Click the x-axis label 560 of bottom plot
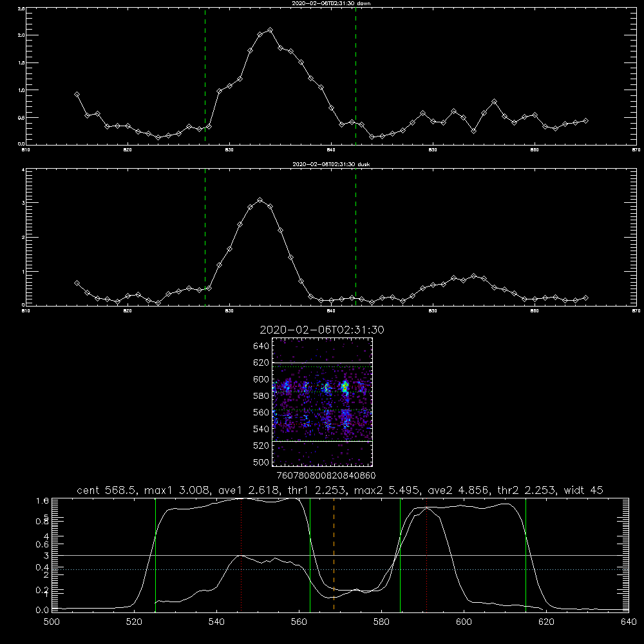Screen dimensions: 644x644 coord(299,622)
